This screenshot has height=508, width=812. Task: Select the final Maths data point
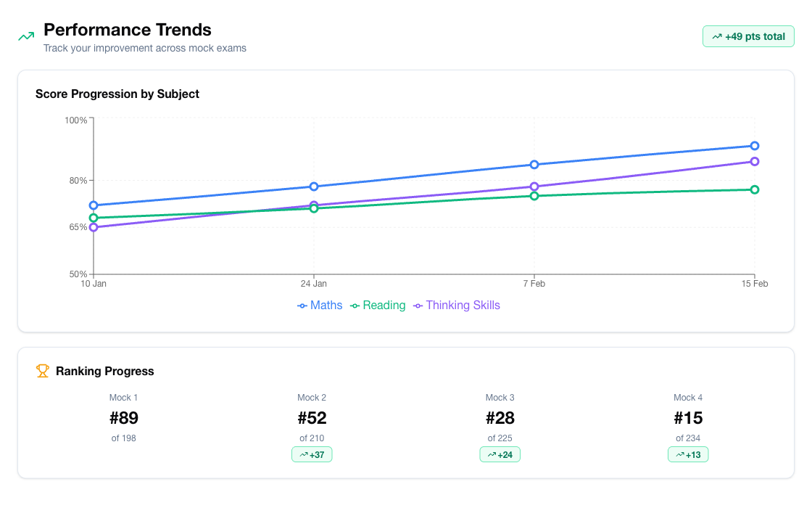754,145
